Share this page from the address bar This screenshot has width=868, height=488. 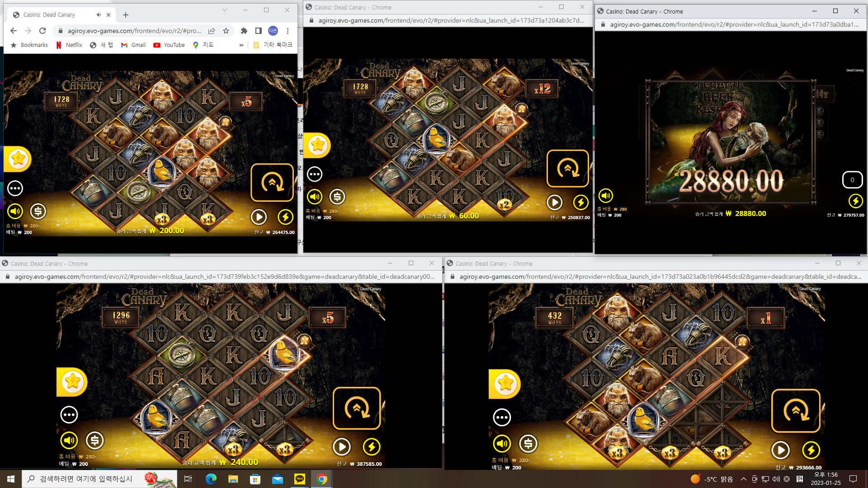[212, 31]
